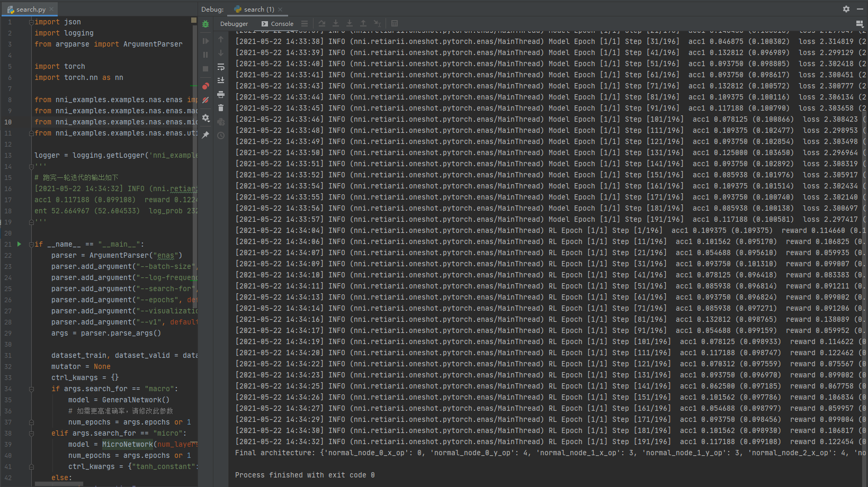Collapse docstring fold marker at line 14

coord(31,166)
